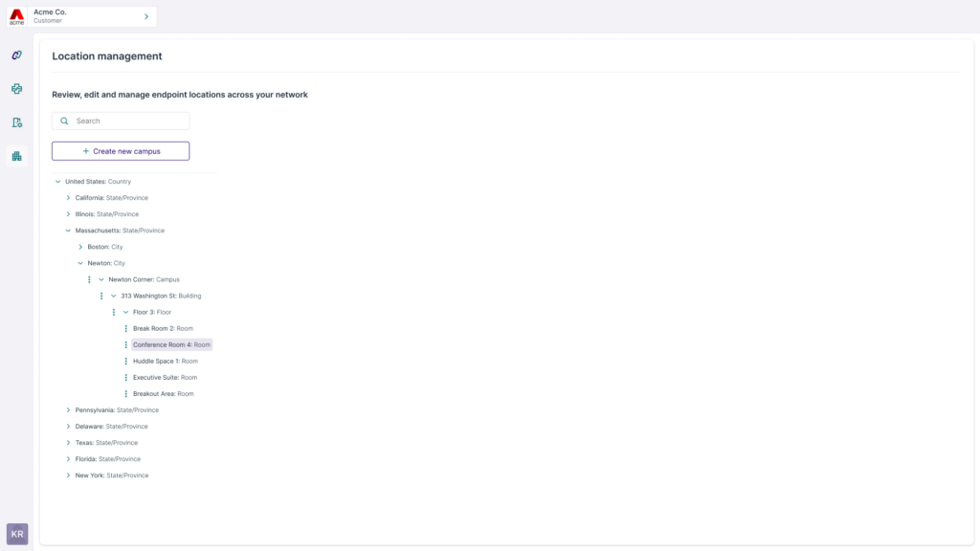
Task: Select Huddle Space 1 room
Action: click(165, 362)
